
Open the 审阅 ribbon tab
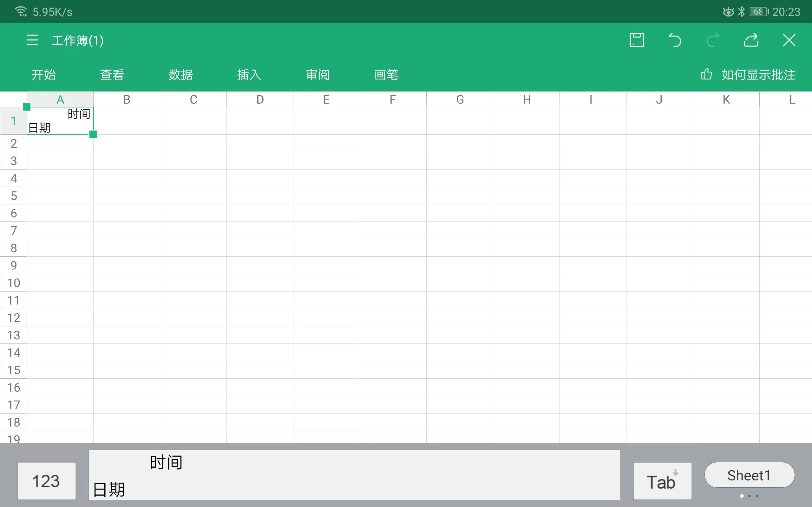tap(317, 74)
